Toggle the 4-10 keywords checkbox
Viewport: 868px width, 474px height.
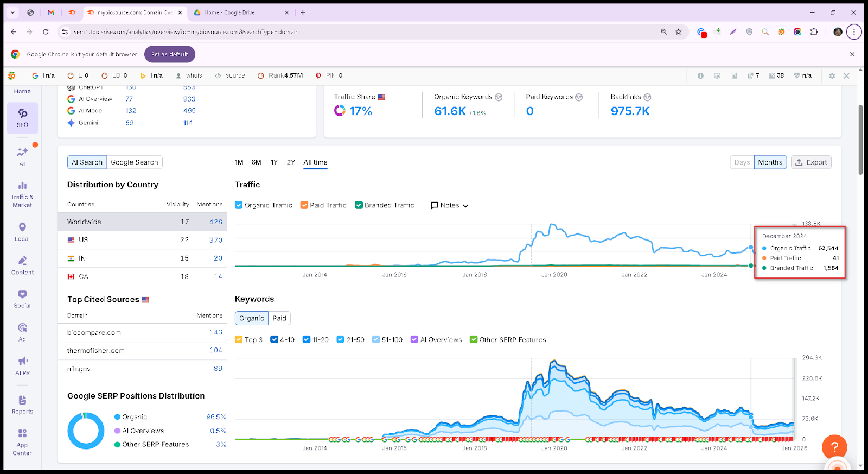point(274,340)
